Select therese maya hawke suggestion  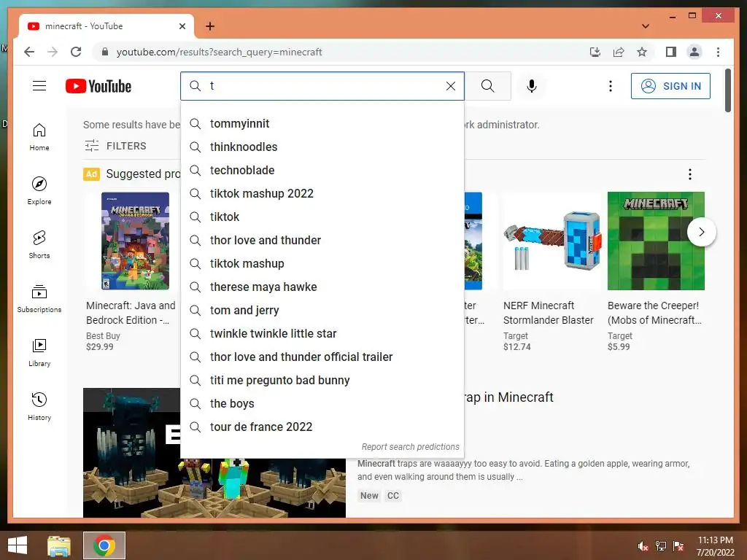click(322, 287)
